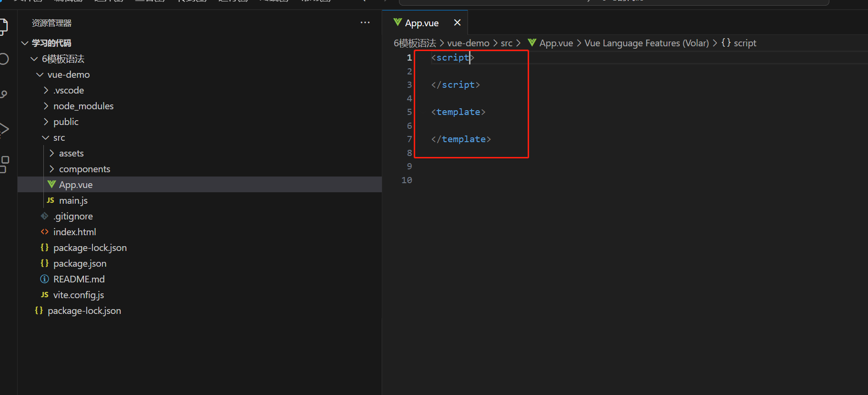The height and width of the screenshot is (395, 868).
Task: Click the index.html file icon
Action: [x=45, y=232]
